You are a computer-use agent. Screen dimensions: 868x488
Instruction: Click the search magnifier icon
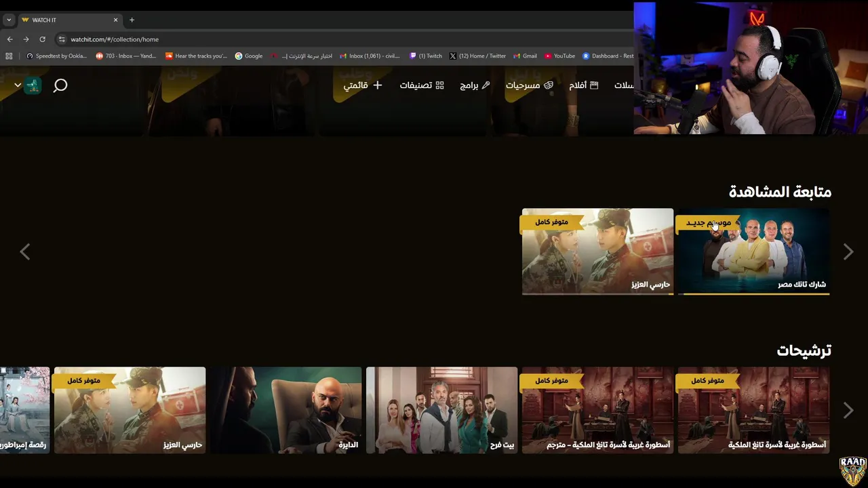(x=60, y=85)
